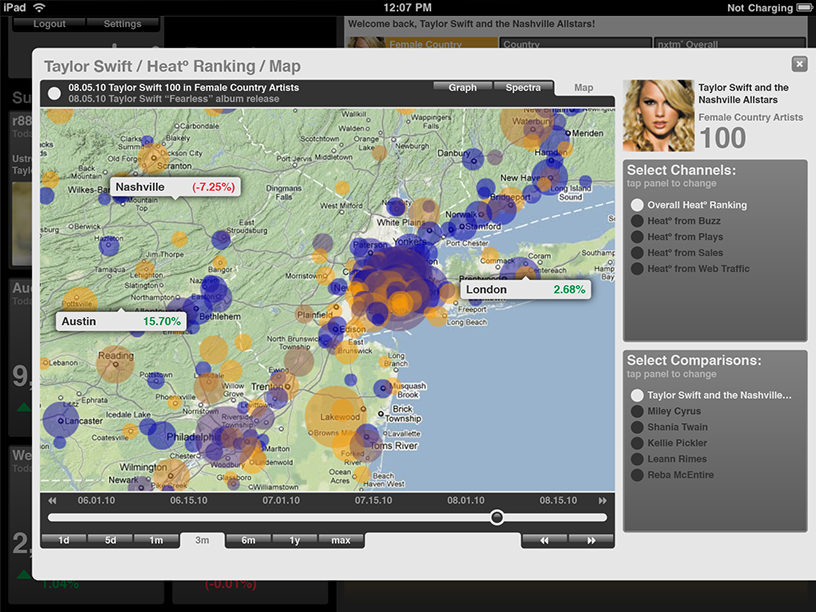The height and width of the screenshot is (612, 816).
Task: Tap the large orange Lakewood heat bubble
Action: point(336,416)
